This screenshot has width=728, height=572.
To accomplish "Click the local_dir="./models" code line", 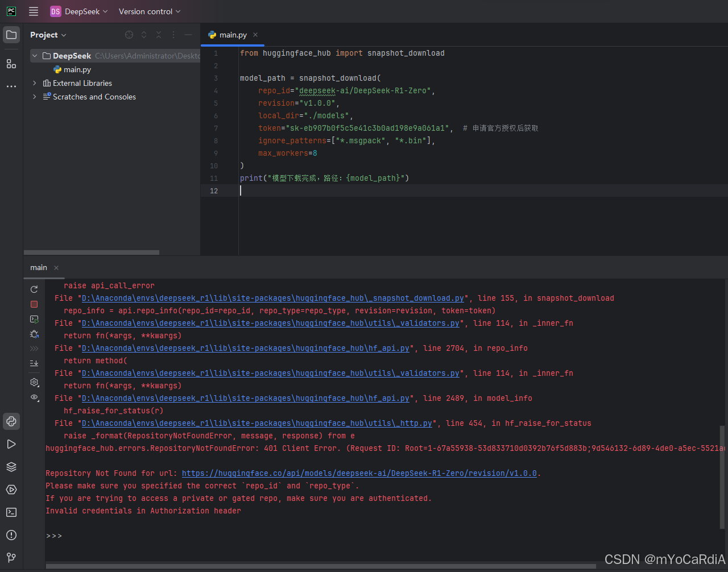I will click(x=305, y=115).
